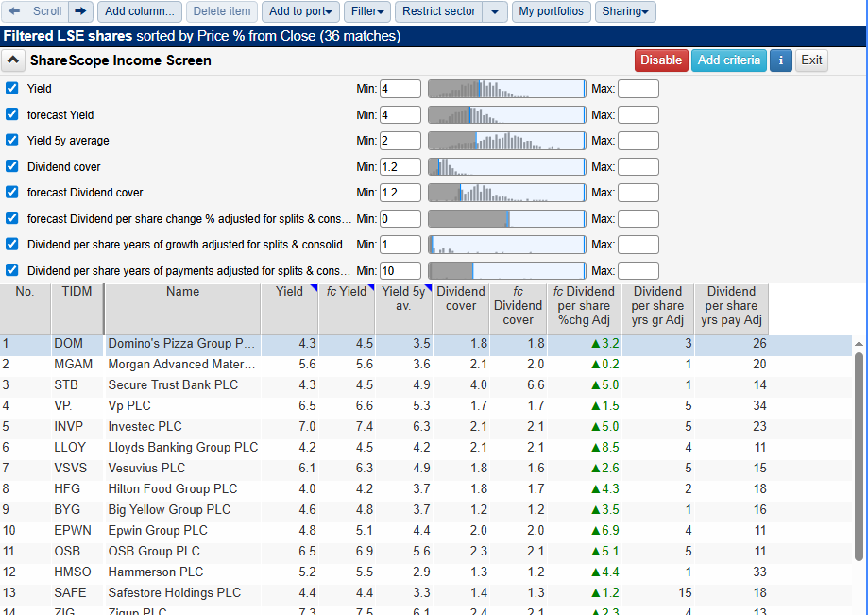The image size is (868, 615).
Task: Select Hilton Food Group PLC
Action: (426, 488)
